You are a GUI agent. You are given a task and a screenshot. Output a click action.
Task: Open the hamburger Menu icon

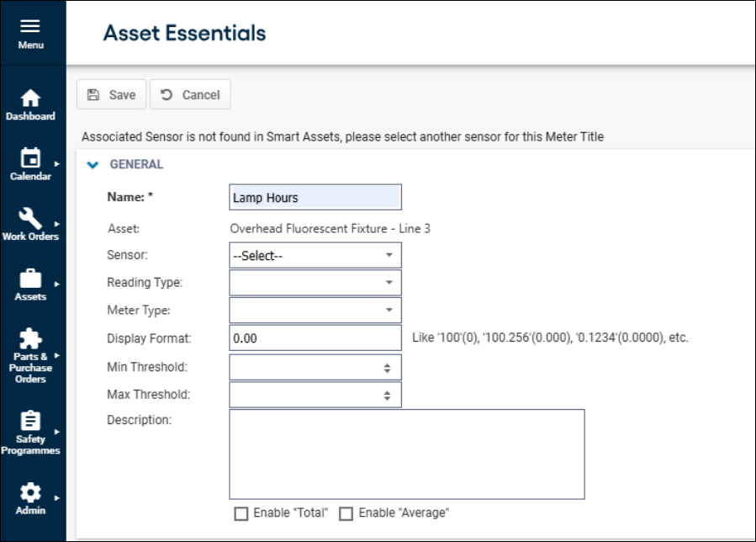pos(31,27)
